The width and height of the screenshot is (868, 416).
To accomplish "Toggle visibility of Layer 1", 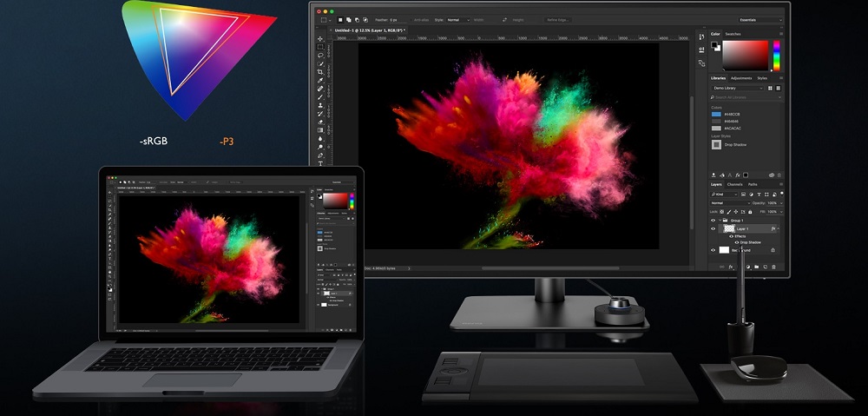I will pyautogui.click(x=713, y=229).
